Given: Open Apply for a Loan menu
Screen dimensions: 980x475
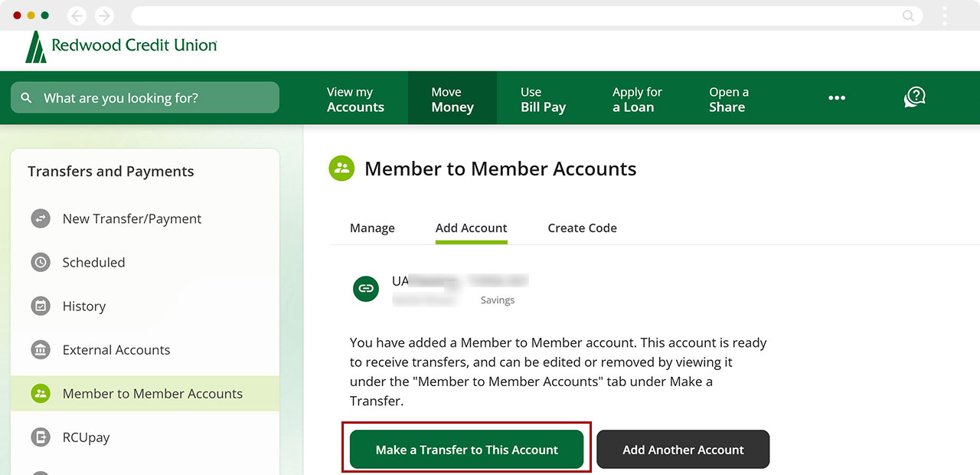Looking at the screenshot, I should click(637, 100).
